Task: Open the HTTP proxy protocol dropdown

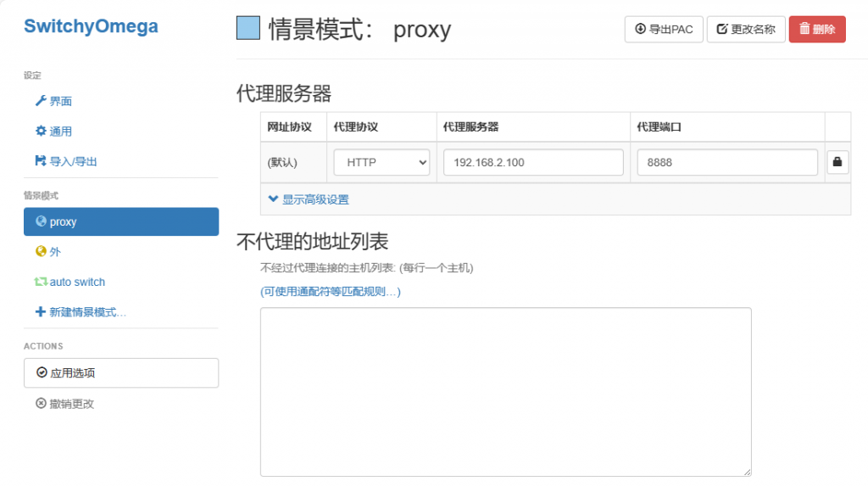Action: click(x=382, y=163)
